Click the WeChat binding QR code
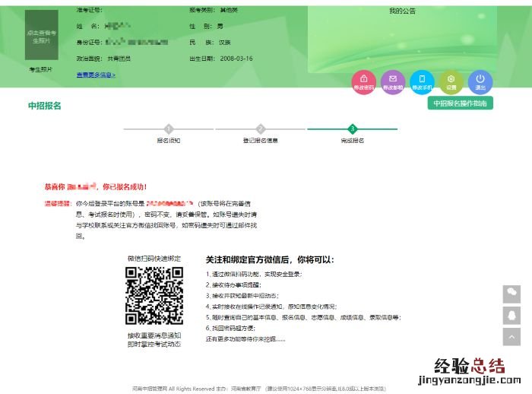The width and height of the screenshot is (532, 394). click(x=154, y=296)
